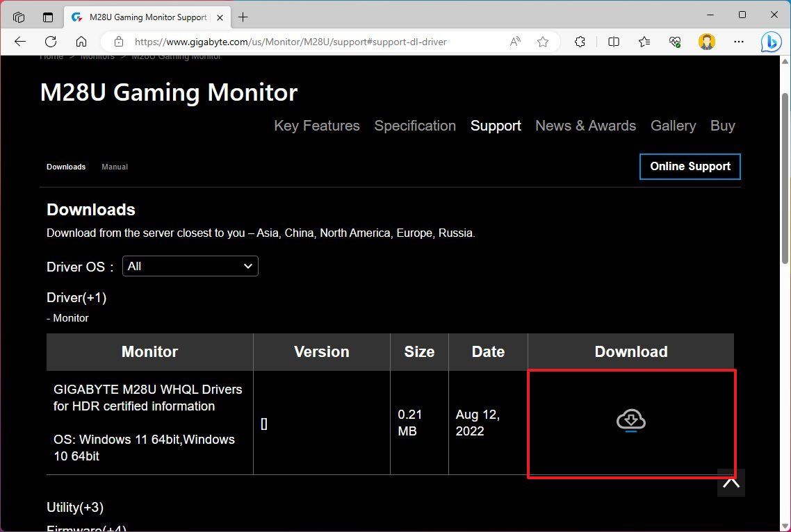The image size is (791, 532).
Task: Open the browser profile avatar
Action: point(707,42)
